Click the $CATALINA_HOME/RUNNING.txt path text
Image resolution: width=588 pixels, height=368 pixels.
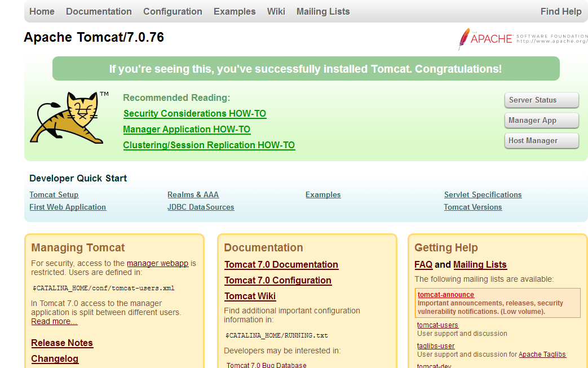tap(277, 335)
